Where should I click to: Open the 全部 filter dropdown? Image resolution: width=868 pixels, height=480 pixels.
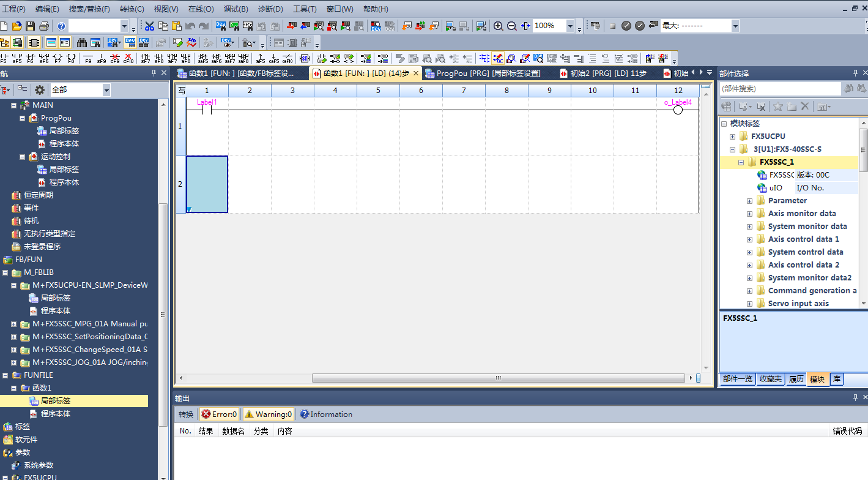pyautogui.click(x=106, y=90)
